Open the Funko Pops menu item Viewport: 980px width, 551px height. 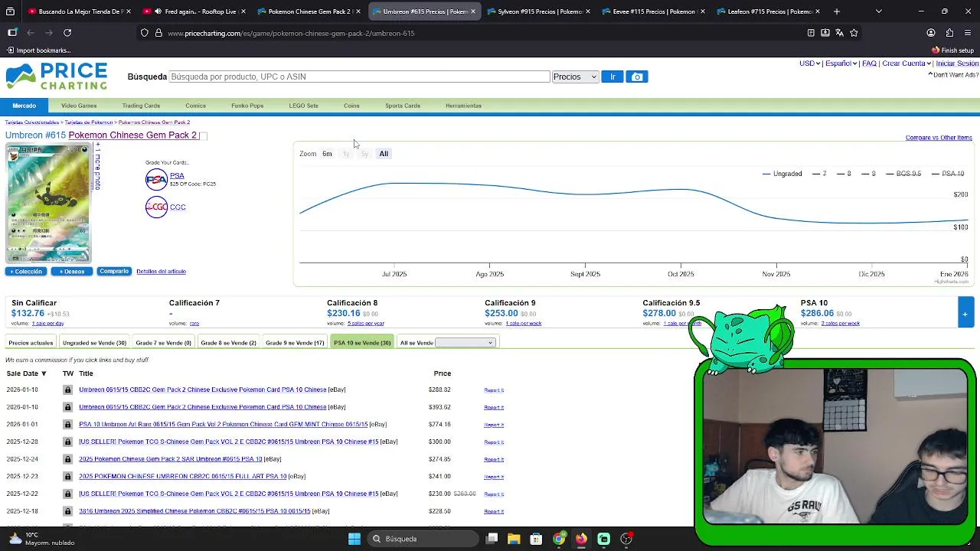click(x=247, y=106)
